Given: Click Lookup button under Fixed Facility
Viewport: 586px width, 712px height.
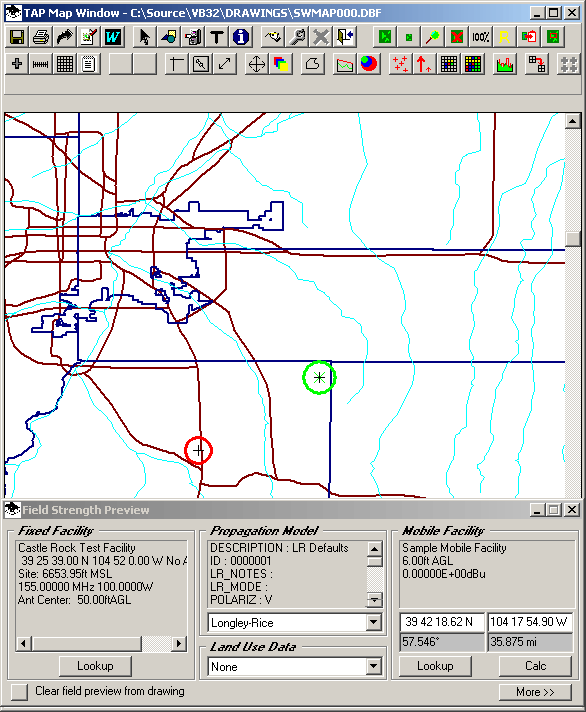Looking at the screenshot, I should point(95,666).
